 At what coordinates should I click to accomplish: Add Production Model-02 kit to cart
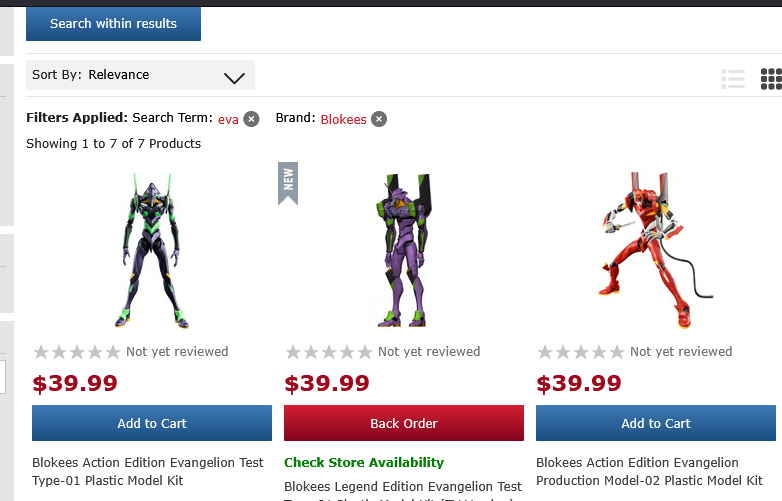point(656,423)
